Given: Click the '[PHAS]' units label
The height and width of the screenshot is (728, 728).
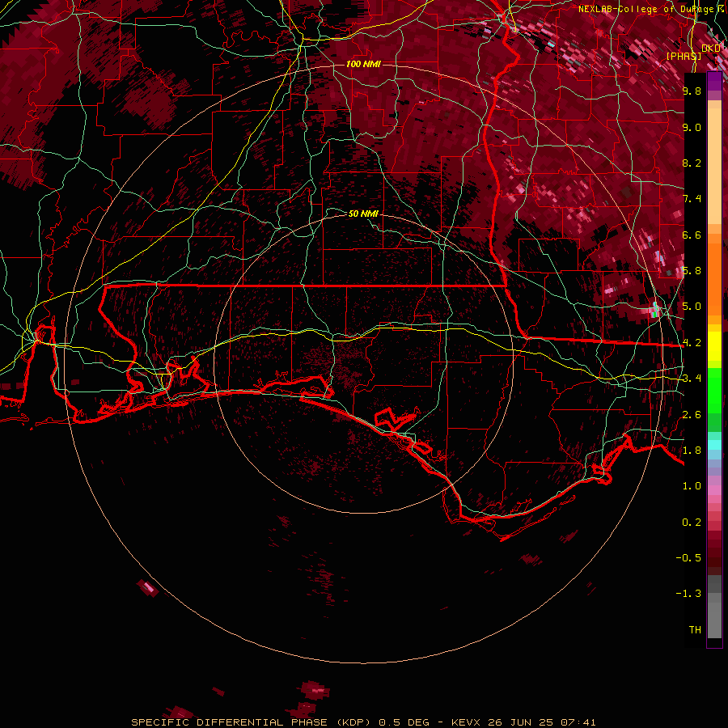Looking at the screenshot, I should point(684,56).
